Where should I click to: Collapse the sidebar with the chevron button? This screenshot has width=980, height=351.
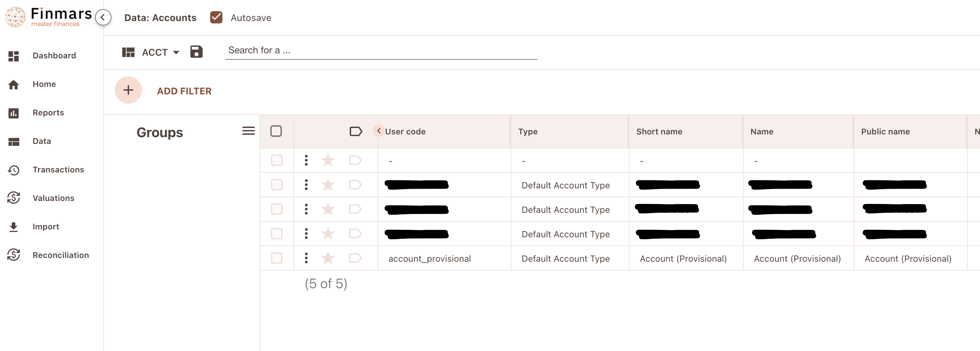point(103,18)
